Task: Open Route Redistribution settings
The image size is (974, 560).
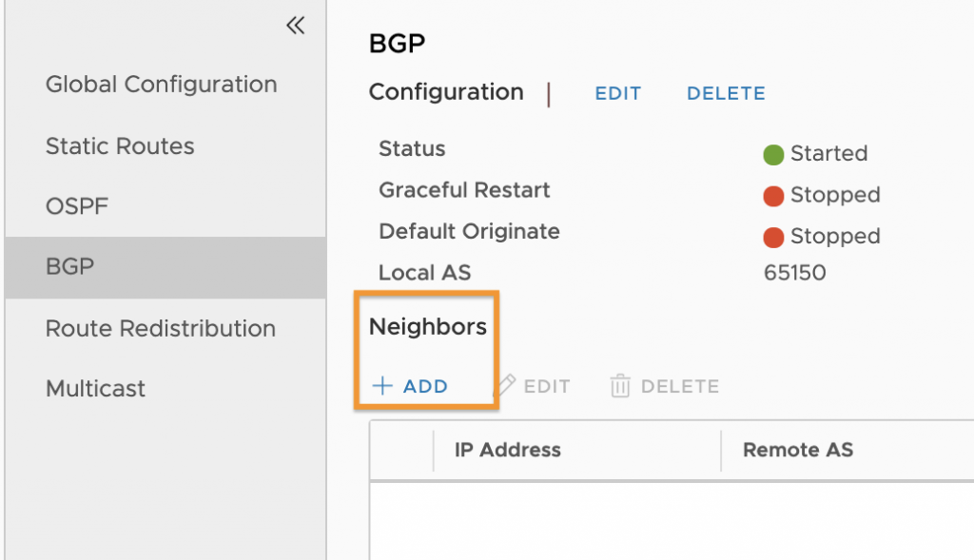Action: [x=160, y=328]
